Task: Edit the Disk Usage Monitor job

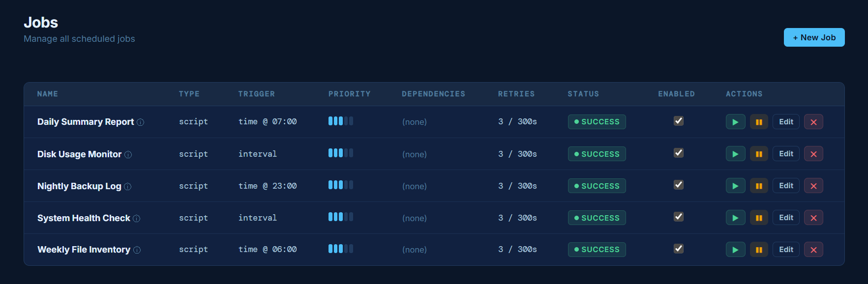Action: click(786, 154)
